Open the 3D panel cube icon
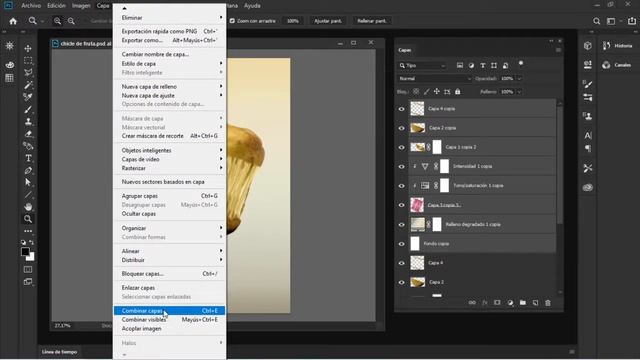640x360 pixels. click(588, 46)
